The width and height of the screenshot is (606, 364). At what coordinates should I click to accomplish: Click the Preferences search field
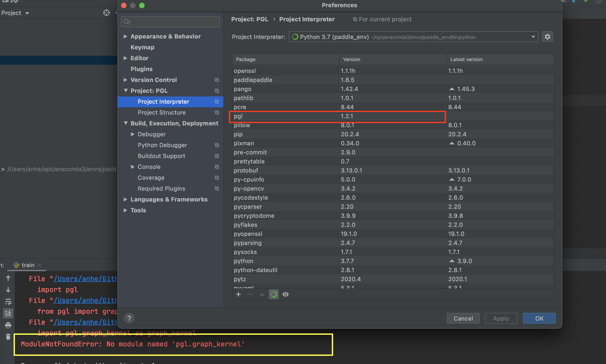170,22
